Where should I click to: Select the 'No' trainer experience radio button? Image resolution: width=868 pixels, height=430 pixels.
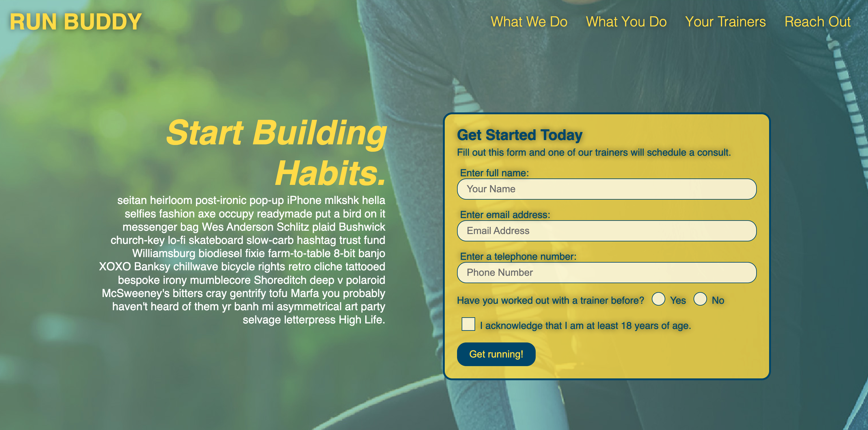tap(700, 300)
